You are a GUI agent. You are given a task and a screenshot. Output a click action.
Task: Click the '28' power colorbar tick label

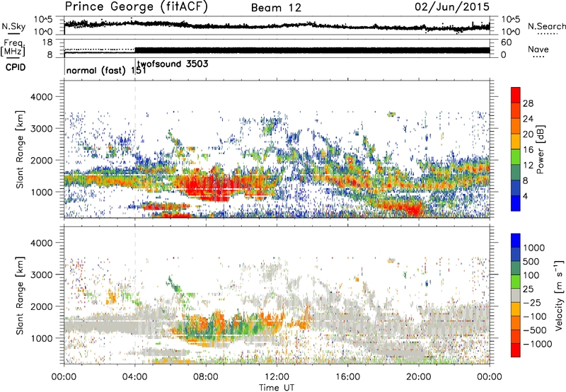pyautogui.click(x=528, y=103)
